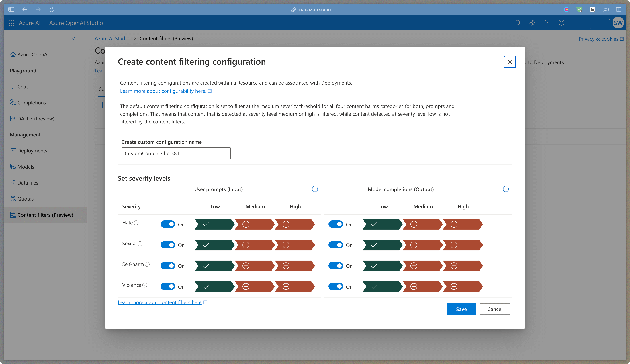Viewport: 630px width, 364px height.
Task: Open the feedback smiley icon
Action: [561, 23]
